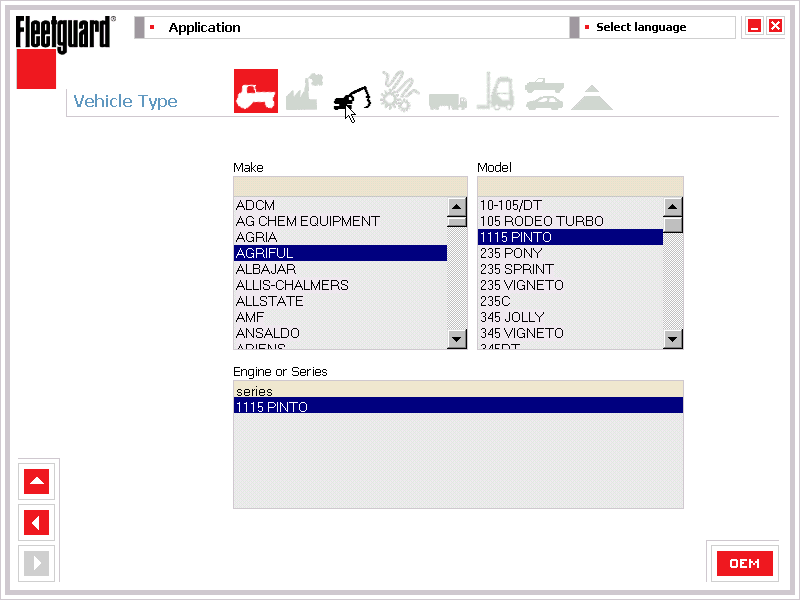Viewport: 800px width, 600px height.
Task: Open the Application menu
Action: pos(204,27)
